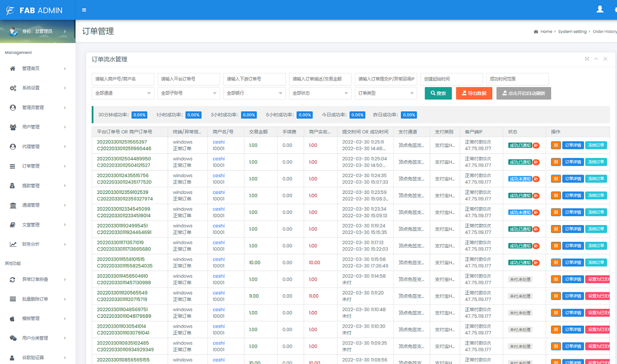
Task: Click the hamburger menu icon in top bar
Action: point(84,10)
